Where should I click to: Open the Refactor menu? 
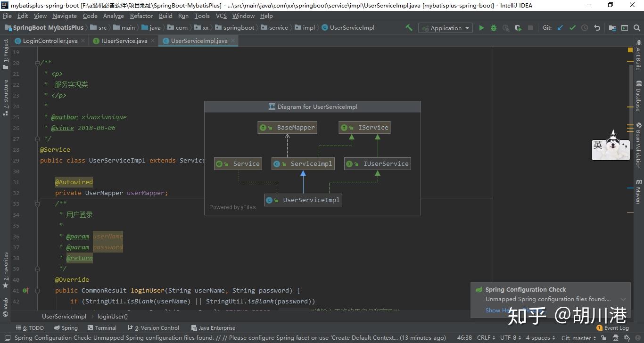pos(141,16)
